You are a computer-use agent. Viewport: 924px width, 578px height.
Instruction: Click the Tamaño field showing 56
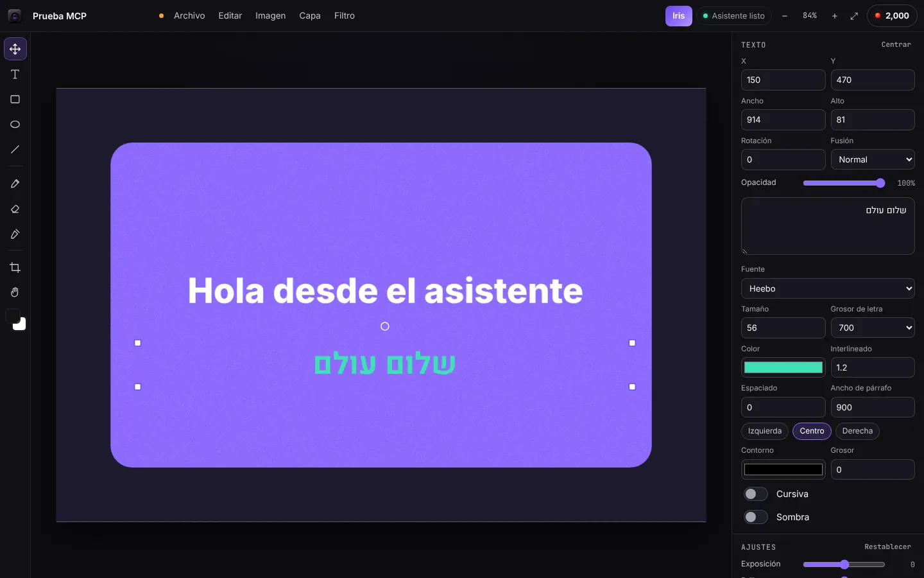pos(783,328)
